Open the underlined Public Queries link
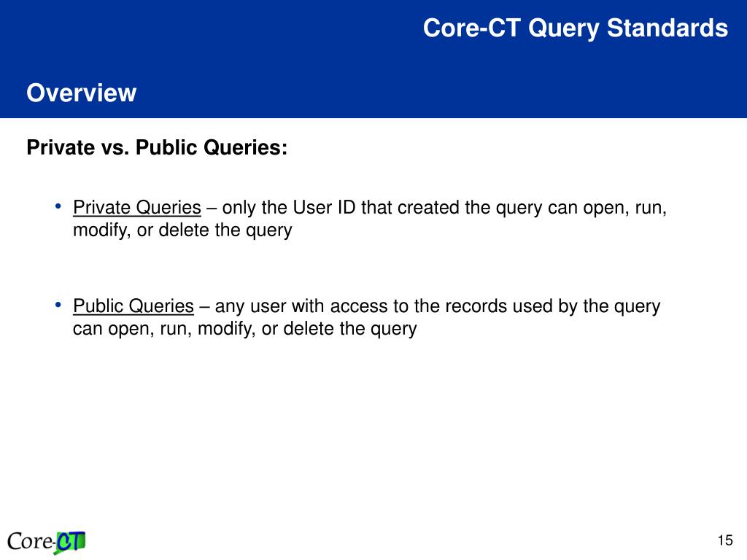747x560 pixels. [x=133, y=306]
